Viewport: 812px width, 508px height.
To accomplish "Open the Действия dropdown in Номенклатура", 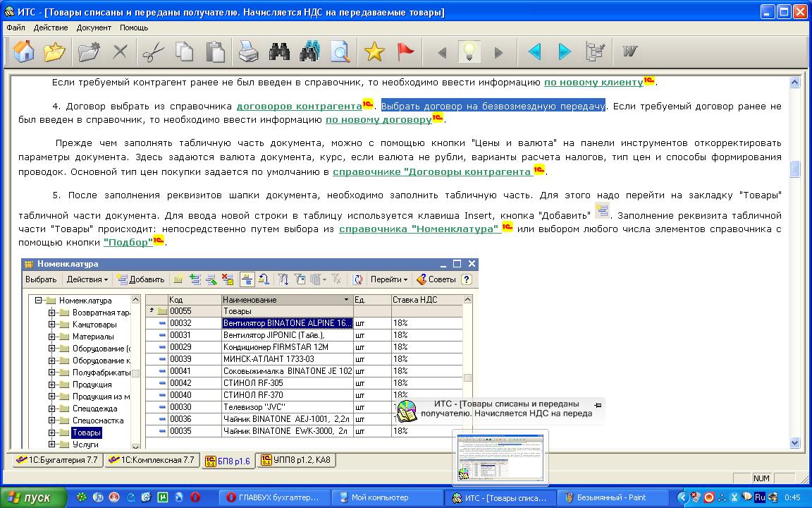I will pyautogui.click(x=88, y=279).
